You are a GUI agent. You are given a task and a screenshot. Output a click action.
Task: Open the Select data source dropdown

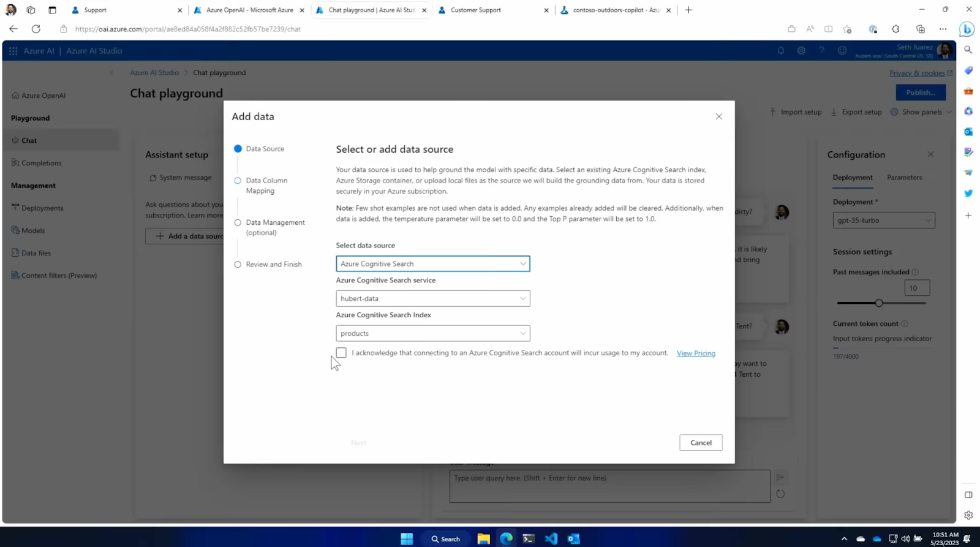tap(432, 263)
